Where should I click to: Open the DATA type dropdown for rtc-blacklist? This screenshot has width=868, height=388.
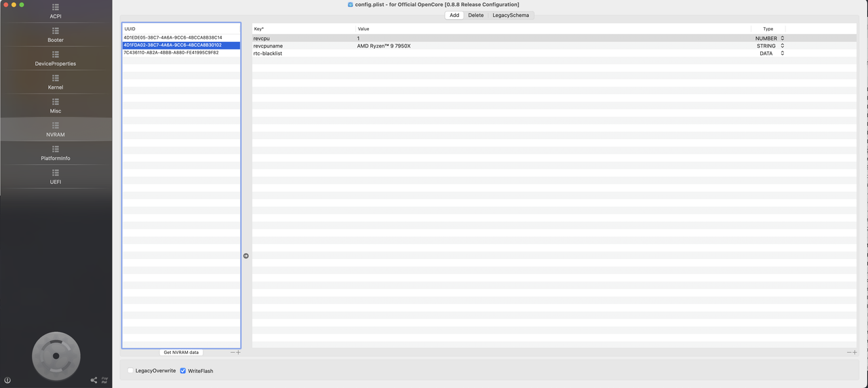pos(782,54)
